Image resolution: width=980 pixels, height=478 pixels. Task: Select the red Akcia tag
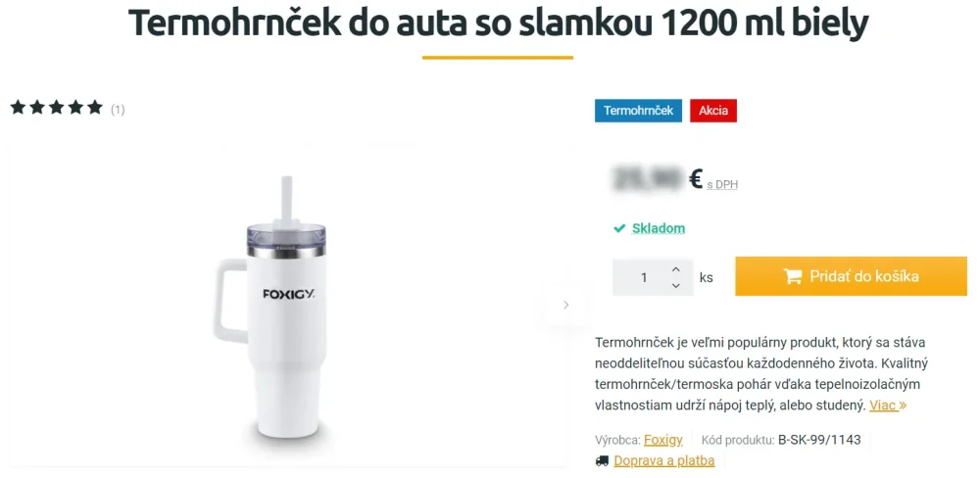coord(713,111)
